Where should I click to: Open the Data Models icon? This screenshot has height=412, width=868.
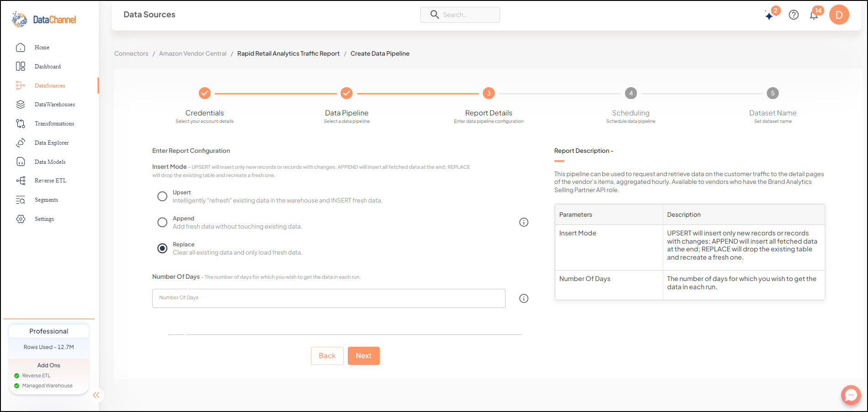pos(21,162)
